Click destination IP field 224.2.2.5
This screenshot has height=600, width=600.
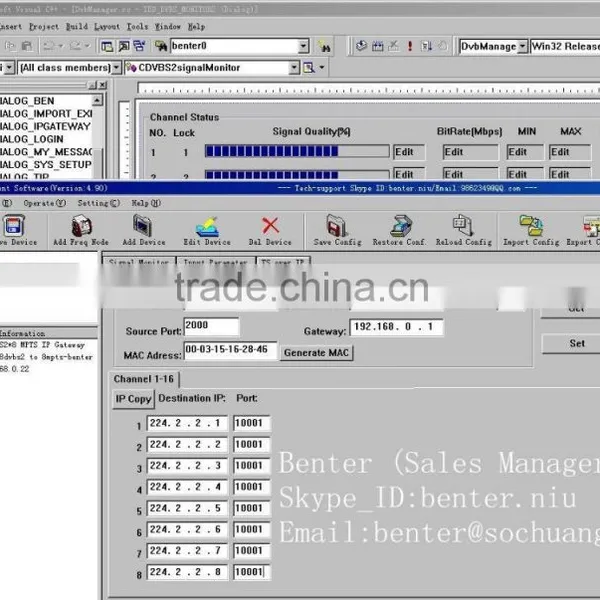tap(187, 509)
